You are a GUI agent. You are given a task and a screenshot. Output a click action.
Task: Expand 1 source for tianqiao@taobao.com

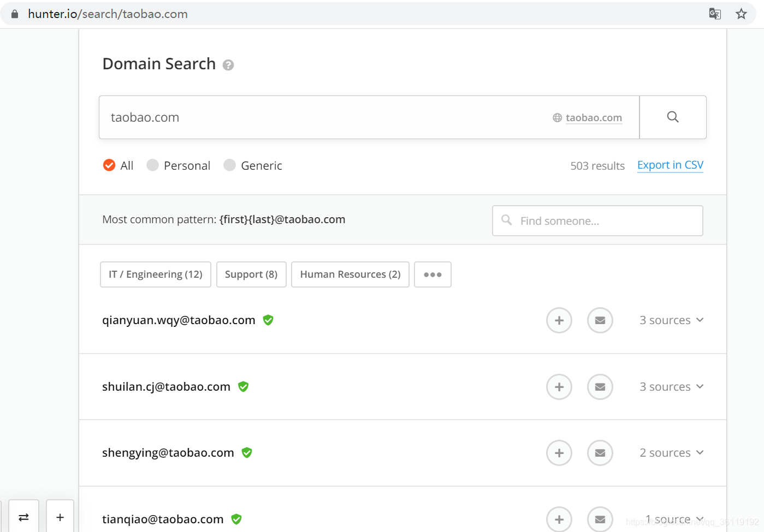[x=674, y=519]
